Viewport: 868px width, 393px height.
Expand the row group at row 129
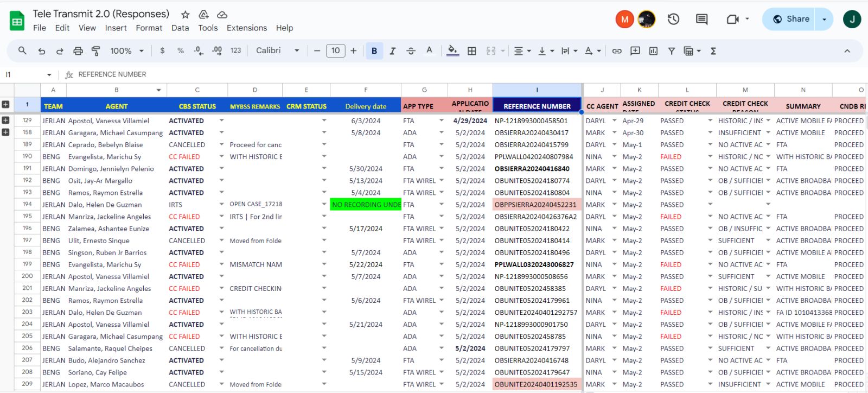5,121
